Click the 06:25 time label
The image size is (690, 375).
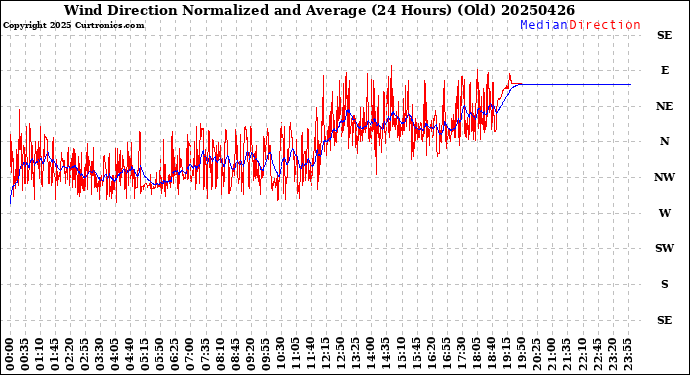click(x=175, y=354)
